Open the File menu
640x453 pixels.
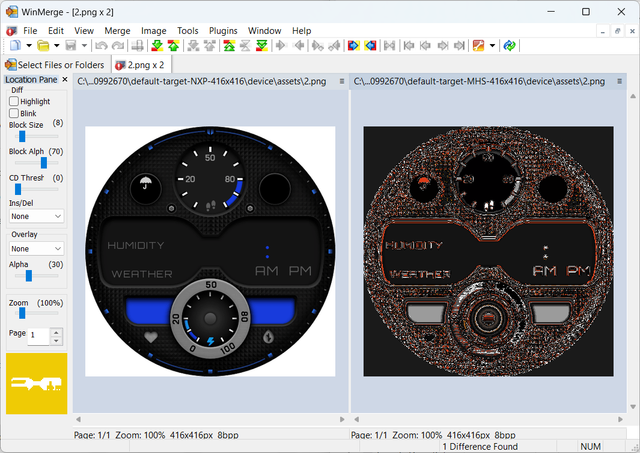point(30,31)
